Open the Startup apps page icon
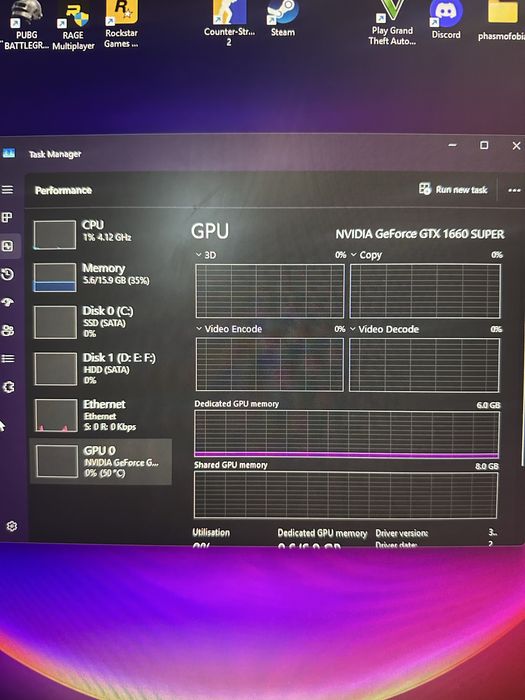525x700 pixels. point(8,302)
